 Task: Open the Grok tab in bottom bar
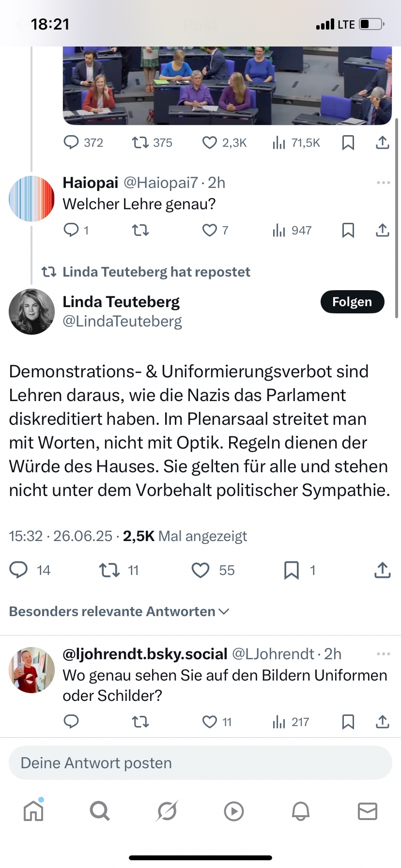coord(167,811)
